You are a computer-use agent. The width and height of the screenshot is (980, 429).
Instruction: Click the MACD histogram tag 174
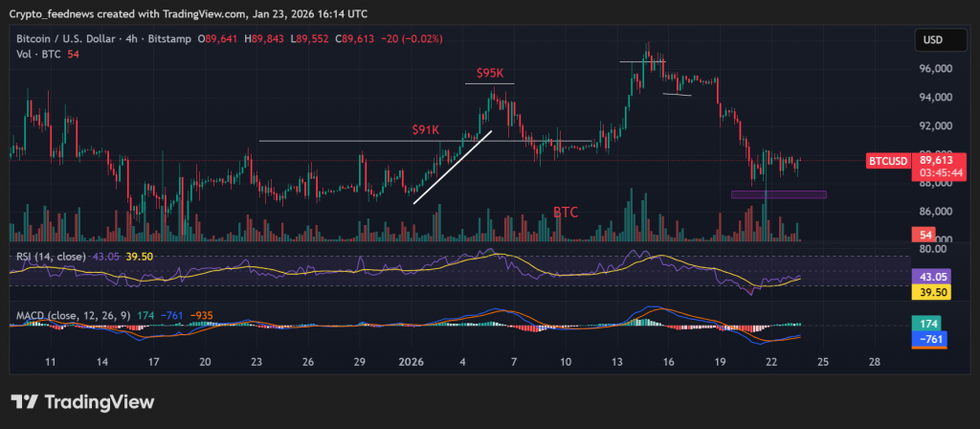pyautogui.click(x=927, y=324)
